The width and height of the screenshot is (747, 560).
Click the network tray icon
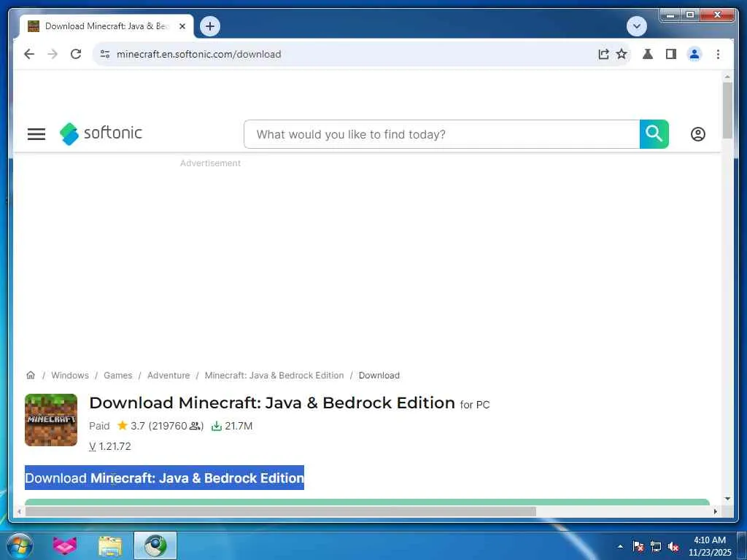point(656,546)
